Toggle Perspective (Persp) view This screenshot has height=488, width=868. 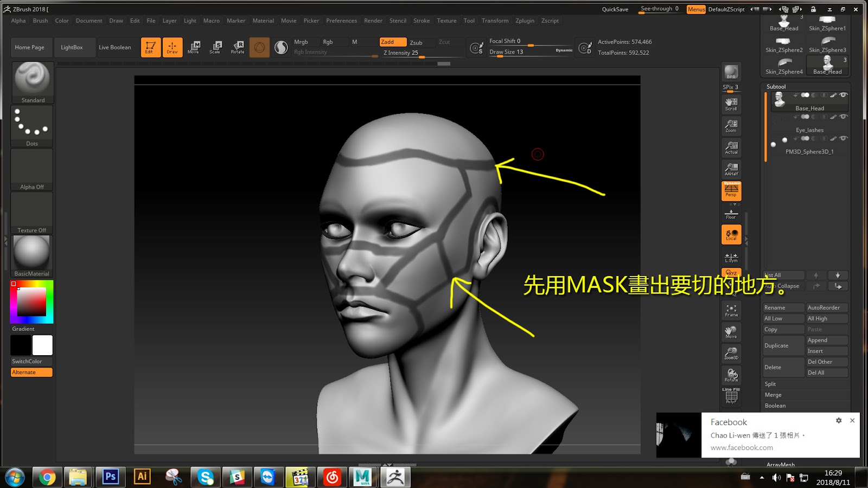coord(731,191)
